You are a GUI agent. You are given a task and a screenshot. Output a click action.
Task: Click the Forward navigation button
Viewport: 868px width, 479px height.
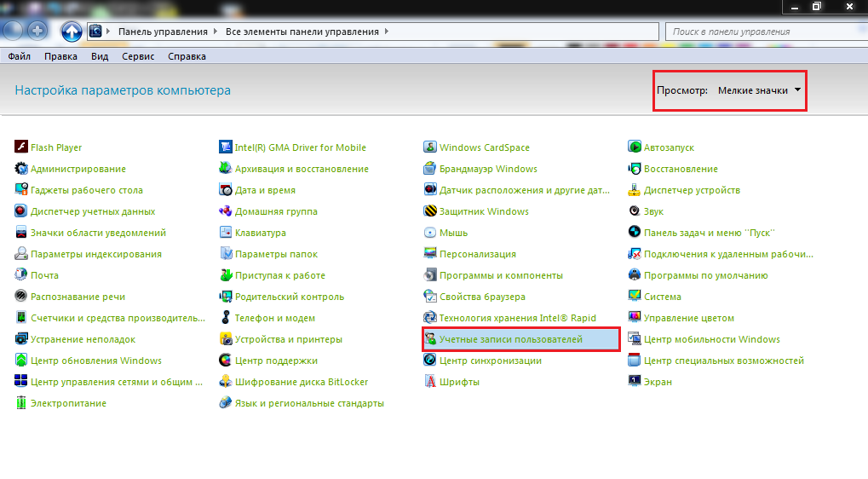click(37, 31)
